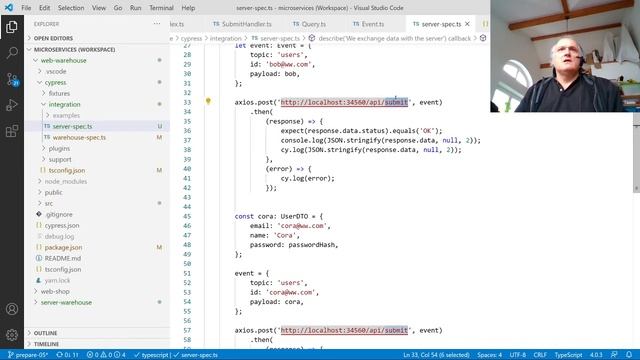Switch to the Query.ts tab
The width and height of the screenshot is (640, 360).
click(x=309, y=24)
